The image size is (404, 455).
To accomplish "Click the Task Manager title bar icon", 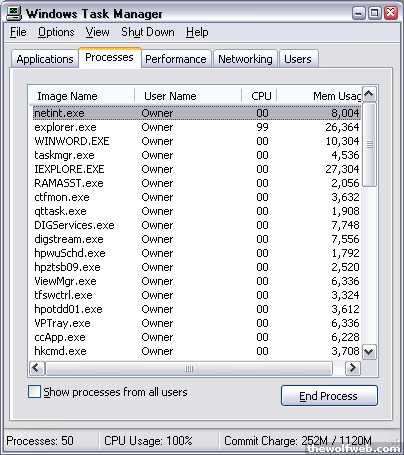I will (x=14, y=13).
